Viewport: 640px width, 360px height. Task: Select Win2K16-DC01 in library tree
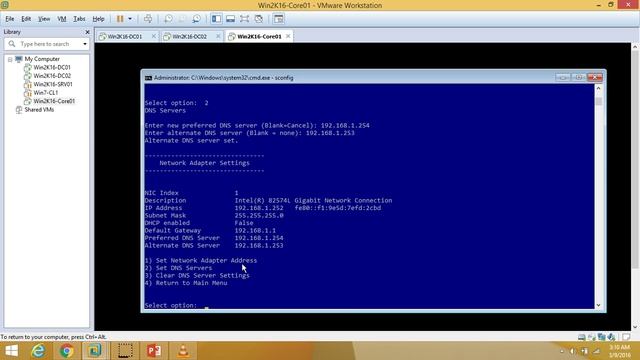[52, 67]
